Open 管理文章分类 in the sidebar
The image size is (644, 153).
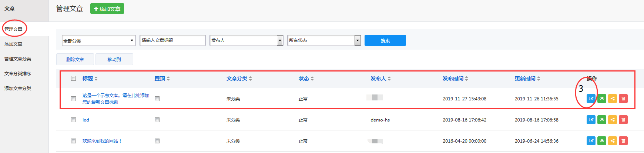pos(18,59)
